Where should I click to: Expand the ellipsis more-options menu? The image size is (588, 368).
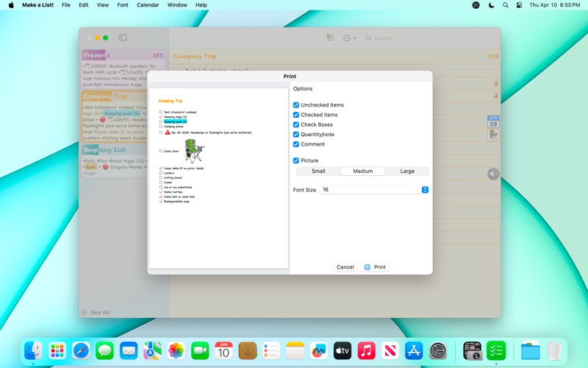point(350,38)
